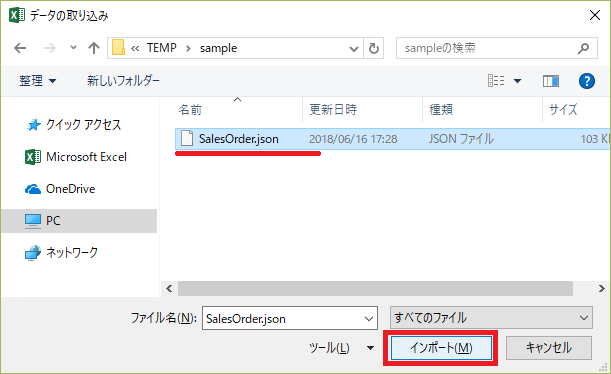The image size is (611, 374).
Task: Expand the ファイル名 dropdown arrow
Action: point(368,319)
